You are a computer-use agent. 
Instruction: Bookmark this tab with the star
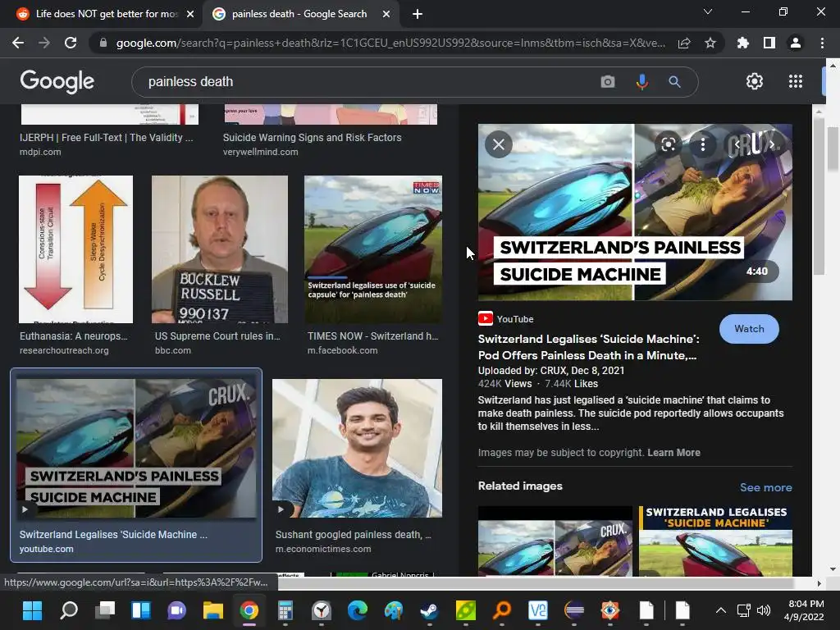click(x=710, y=43)
